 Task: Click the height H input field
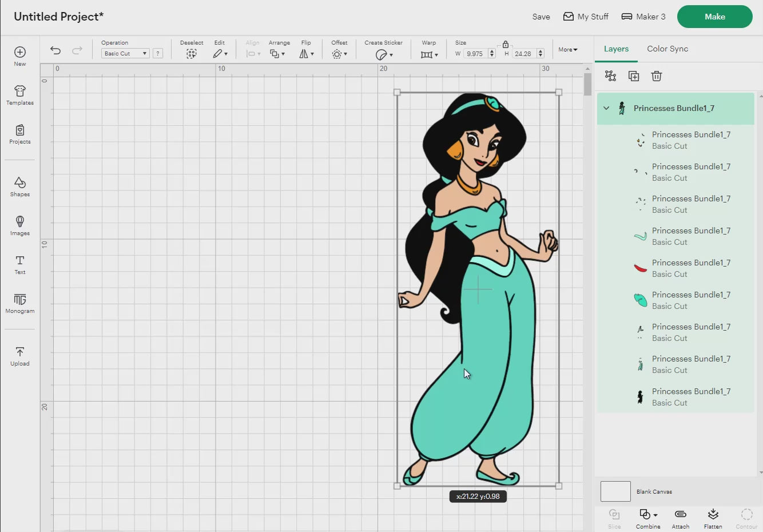coord(524,54)
